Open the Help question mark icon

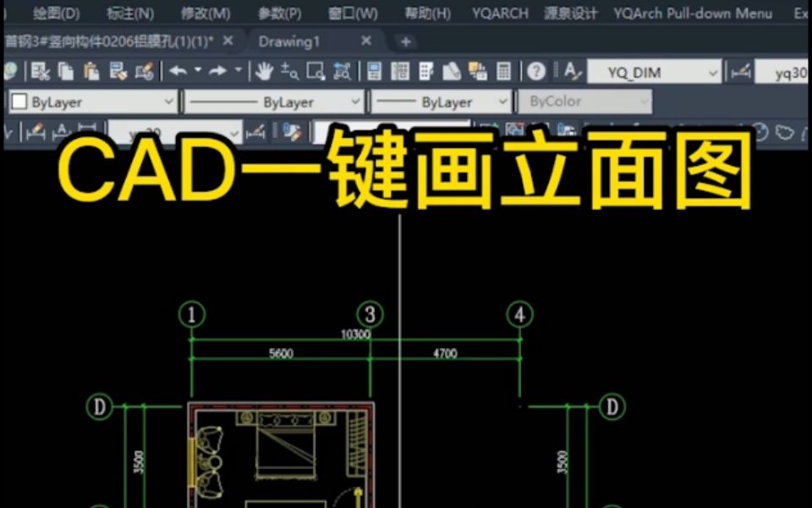tap(536, 72)
